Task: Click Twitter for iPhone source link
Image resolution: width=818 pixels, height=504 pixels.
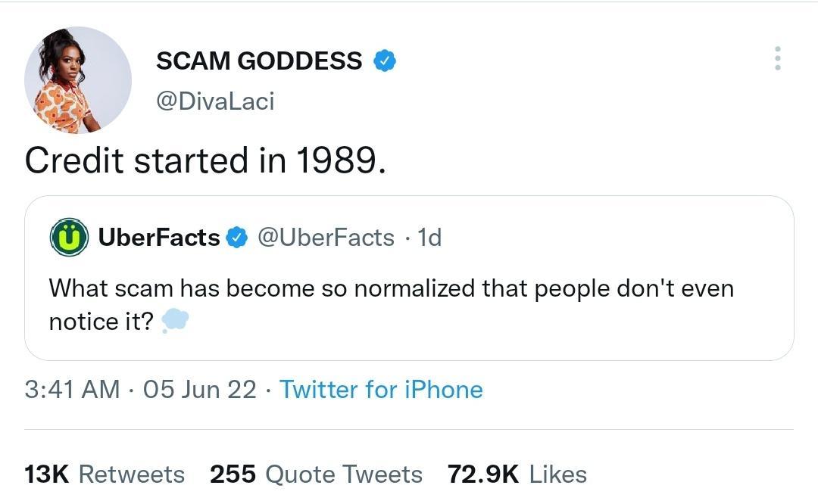Action: click(x=381, y=390)
